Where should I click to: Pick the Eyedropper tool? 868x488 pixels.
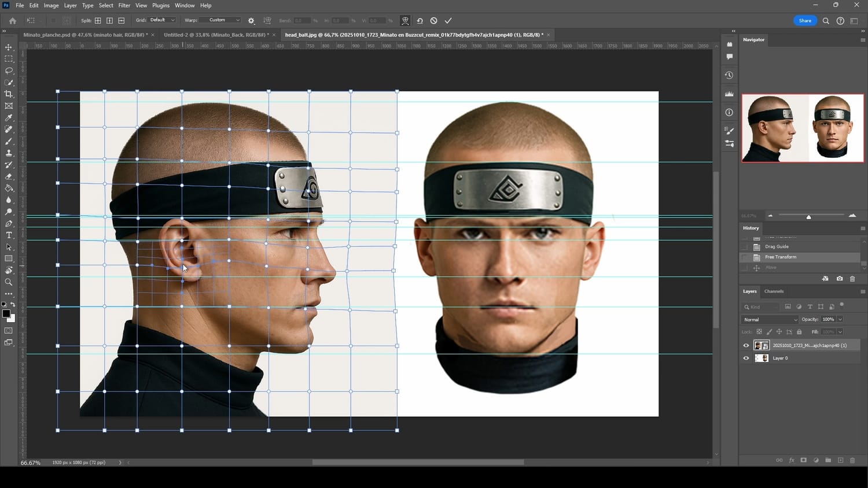(9, 118)
